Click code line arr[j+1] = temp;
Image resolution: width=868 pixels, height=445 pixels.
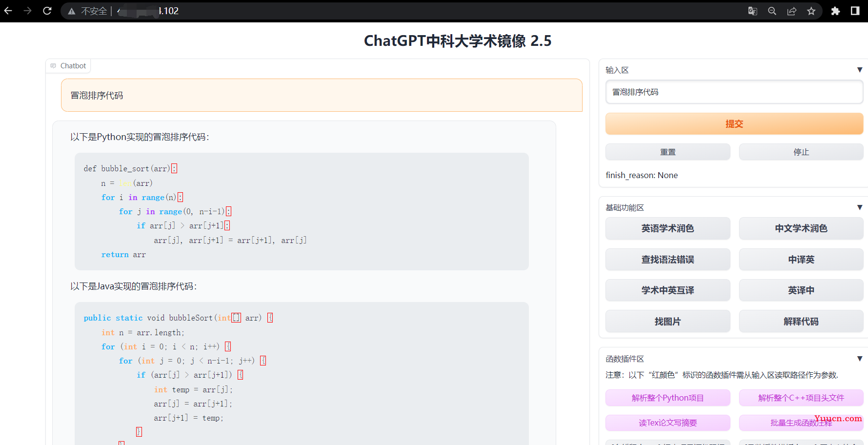point(188,418)
